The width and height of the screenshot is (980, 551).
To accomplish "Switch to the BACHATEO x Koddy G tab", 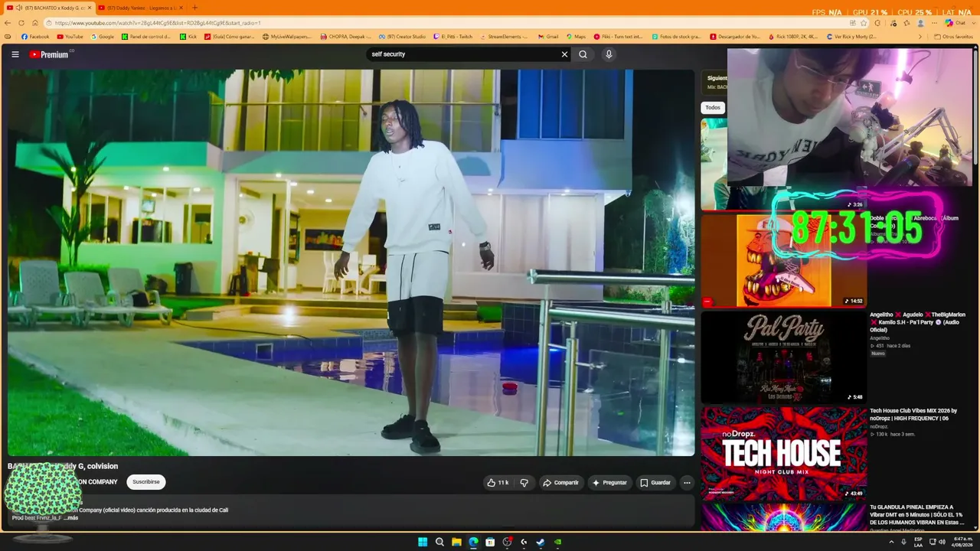I will point(48,8).
